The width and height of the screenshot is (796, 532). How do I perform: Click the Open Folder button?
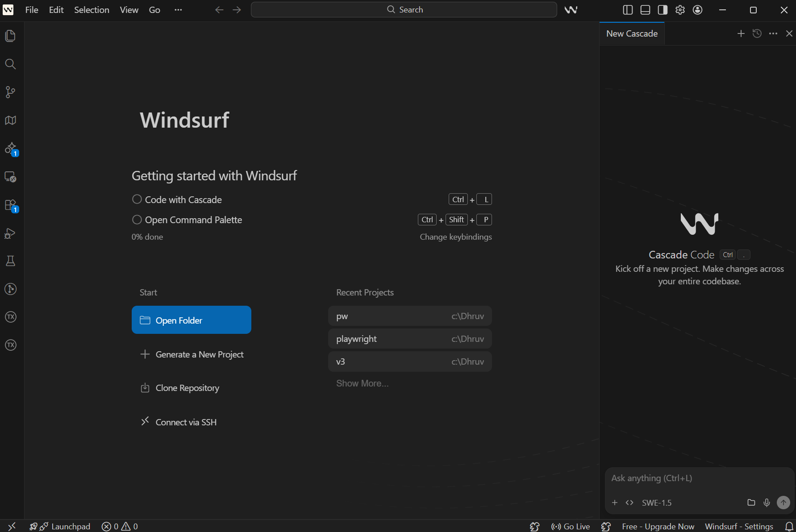pos(191,320)
